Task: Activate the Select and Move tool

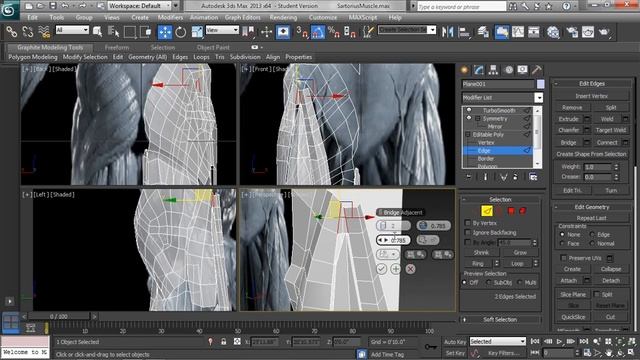Action: pos(165,32)
